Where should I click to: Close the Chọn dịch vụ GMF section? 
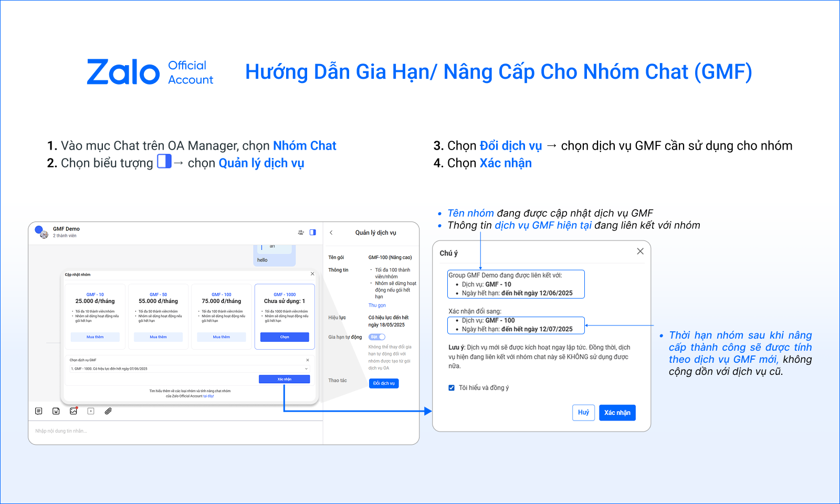pos(308,360)
